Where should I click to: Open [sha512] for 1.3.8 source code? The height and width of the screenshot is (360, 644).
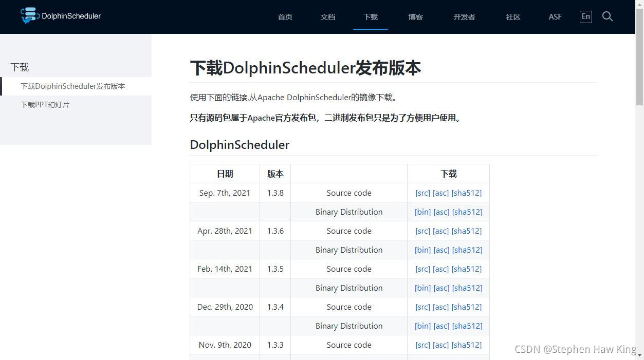[467, 193]
